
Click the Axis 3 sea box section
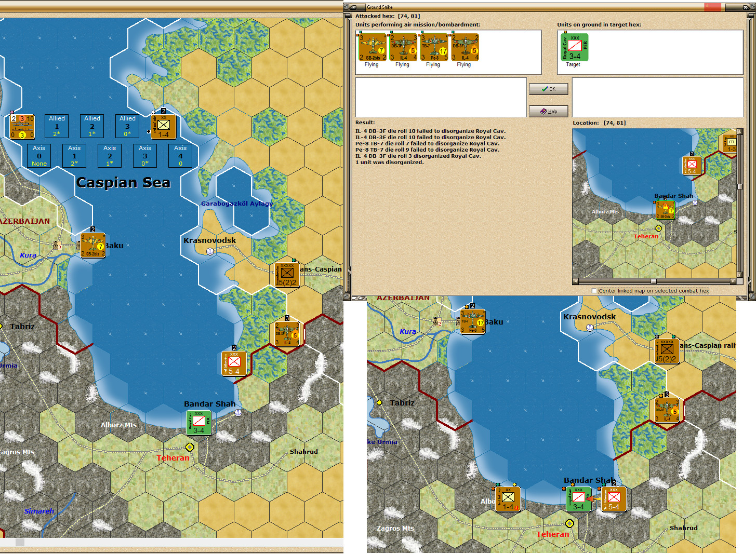[145, 156]
